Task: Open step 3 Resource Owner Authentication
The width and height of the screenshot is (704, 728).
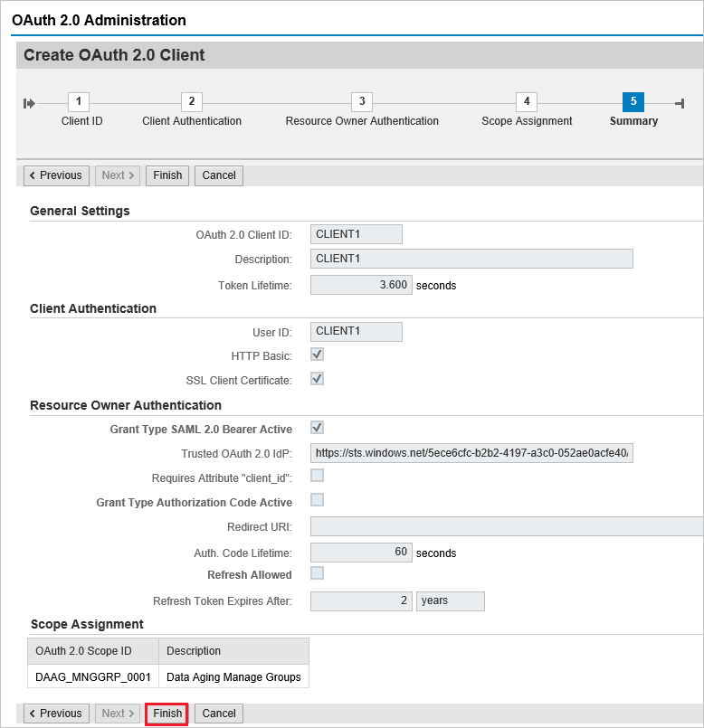Action: pyautogui.click(x=362, y=102)
